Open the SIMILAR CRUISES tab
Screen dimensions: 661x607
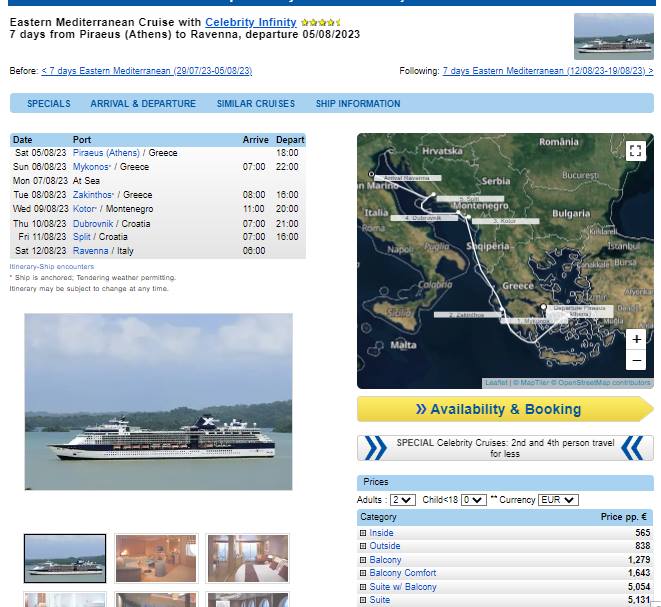(256, 104)
